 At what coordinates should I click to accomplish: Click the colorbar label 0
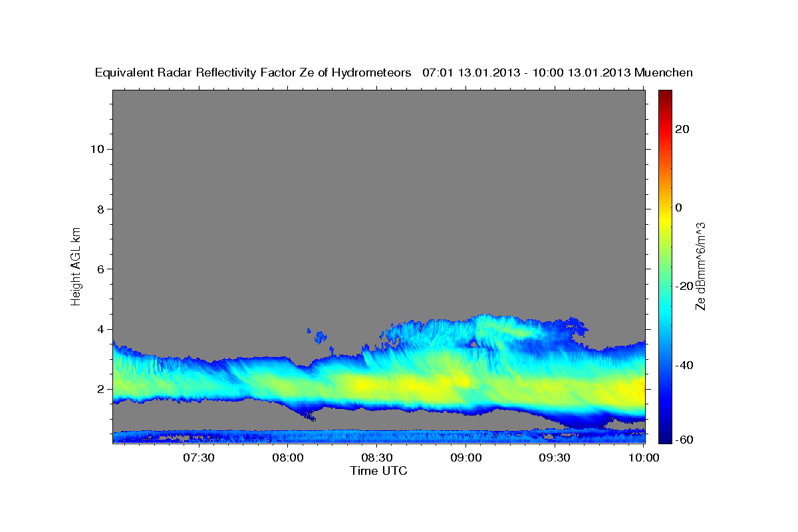pos(679,207)
